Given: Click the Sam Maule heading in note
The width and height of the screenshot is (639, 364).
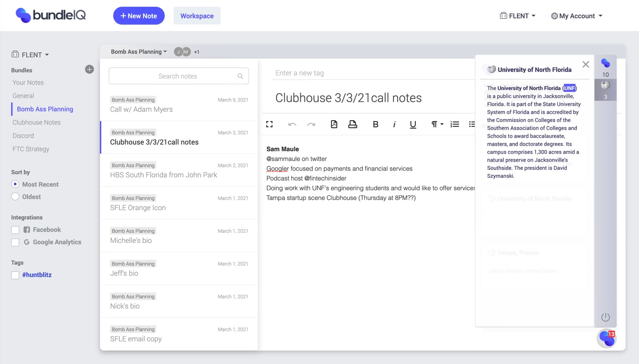Looking at the screenshot, I should click(283, 149).
